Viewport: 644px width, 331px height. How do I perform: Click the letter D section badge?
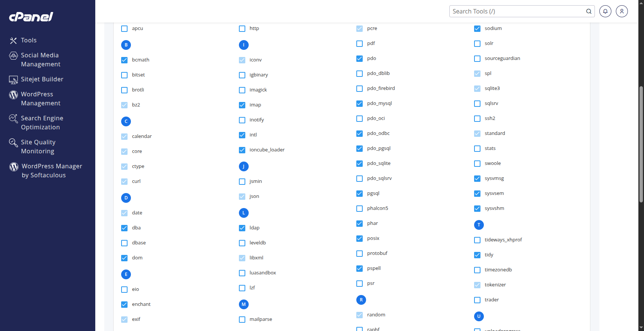click(126, 198)
